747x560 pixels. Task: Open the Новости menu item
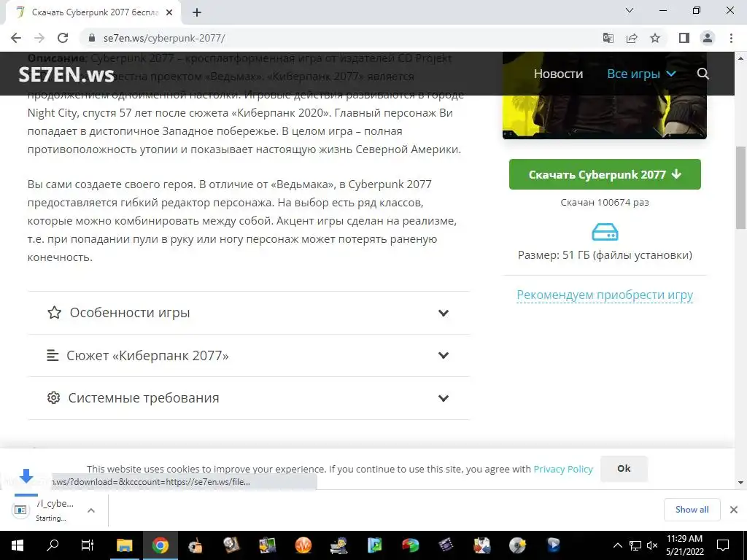click(558, 74)
